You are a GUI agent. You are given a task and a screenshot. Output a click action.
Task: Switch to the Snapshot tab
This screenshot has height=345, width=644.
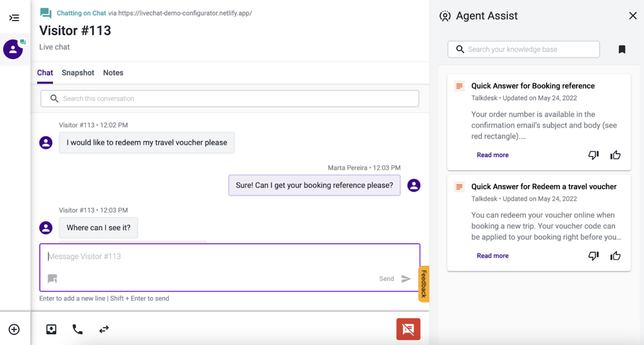[78, 73]
